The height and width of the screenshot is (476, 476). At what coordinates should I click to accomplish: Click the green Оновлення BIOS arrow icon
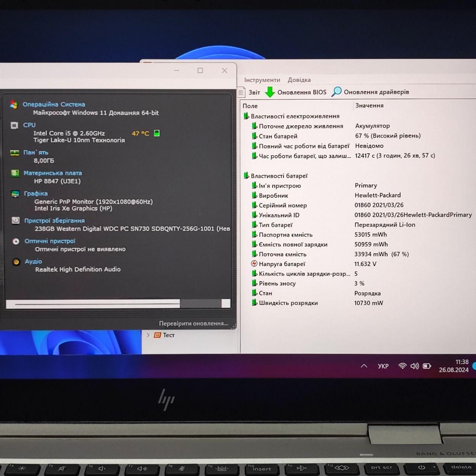270,92
